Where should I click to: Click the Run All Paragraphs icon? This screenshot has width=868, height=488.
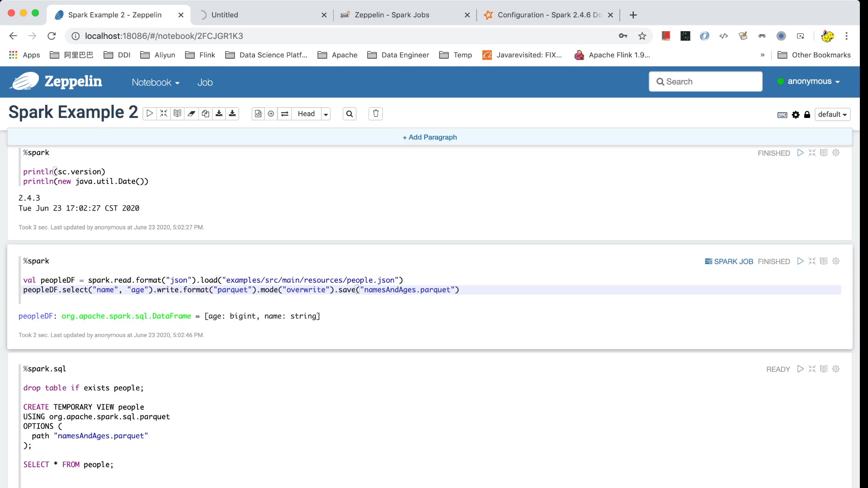pos(150,114)
